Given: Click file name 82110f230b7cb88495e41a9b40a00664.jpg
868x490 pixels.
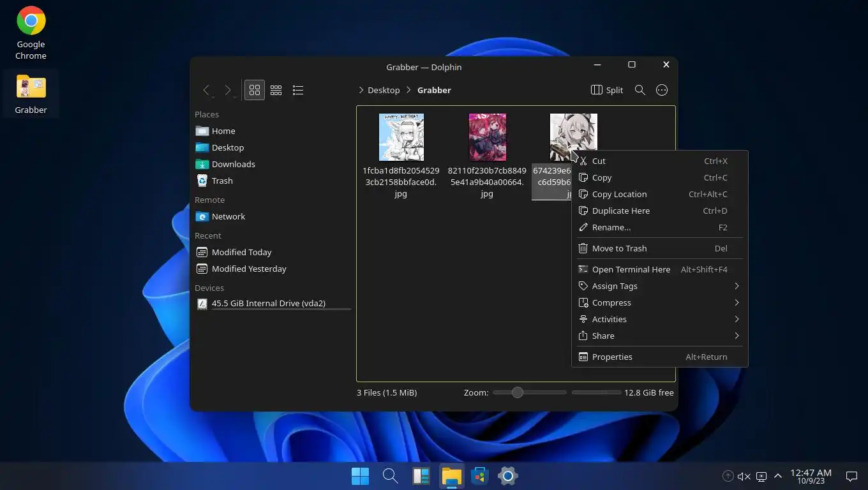Looking at the screenshot, I should click(487, 182).
